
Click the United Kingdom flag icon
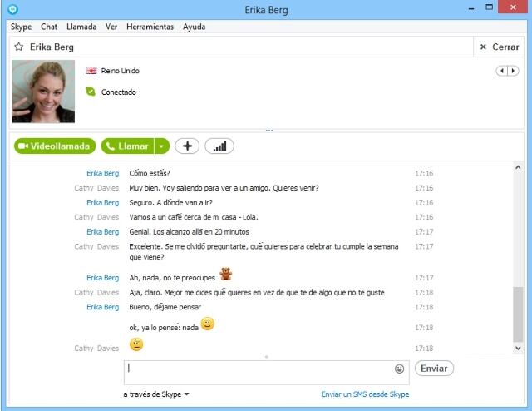point(91,71)
